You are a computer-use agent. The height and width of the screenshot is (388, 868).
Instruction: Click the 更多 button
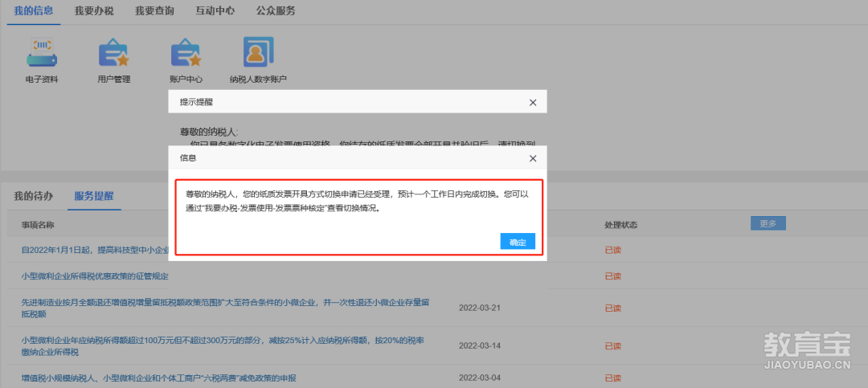tap(768, 223)
